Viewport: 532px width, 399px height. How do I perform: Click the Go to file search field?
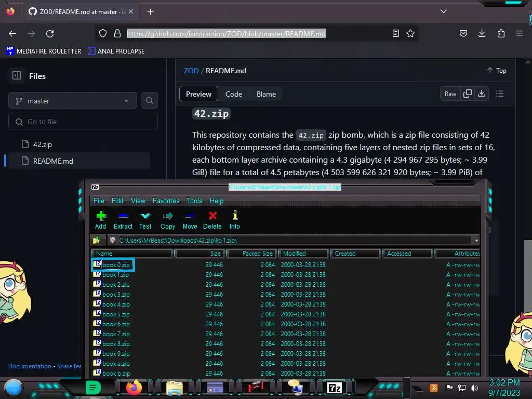pos(83,122)
